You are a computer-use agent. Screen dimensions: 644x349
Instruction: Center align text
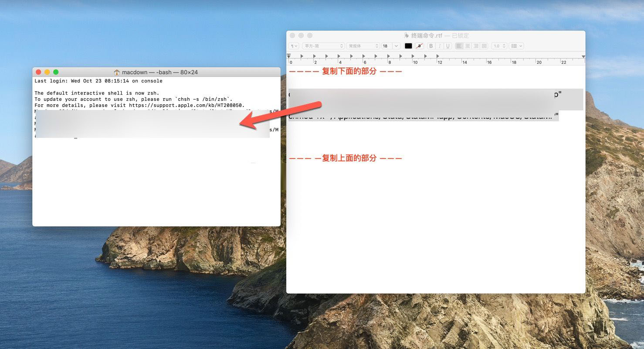(468, 46)
